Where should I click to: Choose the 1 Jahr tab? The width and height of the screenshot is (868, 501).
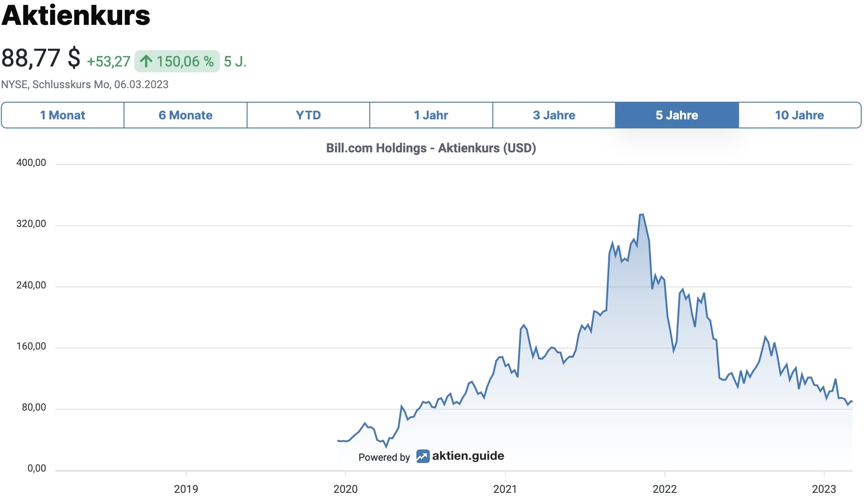431,115
